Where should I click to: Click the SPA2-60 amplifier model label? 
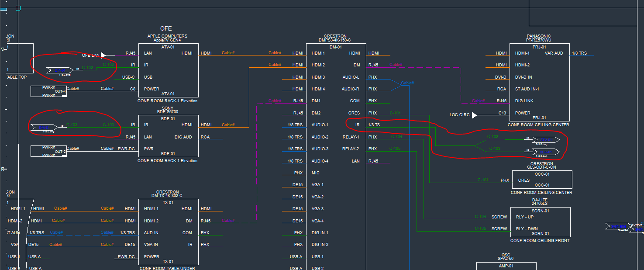pos(506,259)
